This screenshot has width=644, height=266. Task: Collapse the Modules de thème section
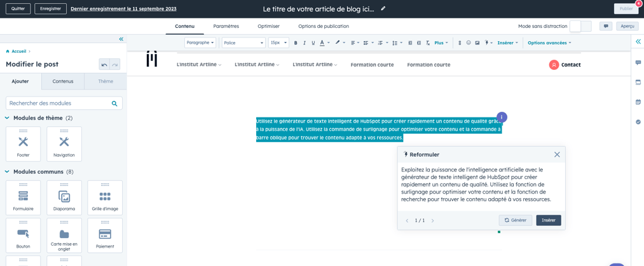pyautogui.click(x=7, y=118)
